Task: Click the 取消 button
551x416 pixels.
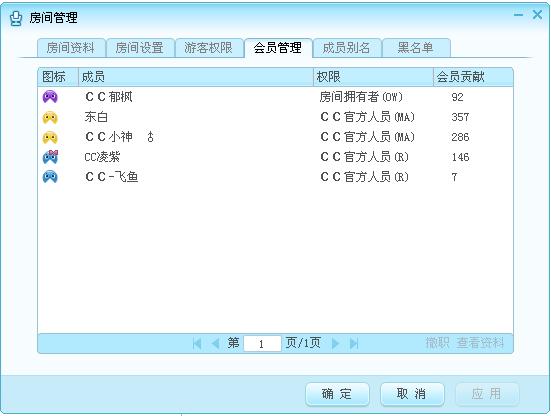Action: pyautogui.click(x=412, y=394)
